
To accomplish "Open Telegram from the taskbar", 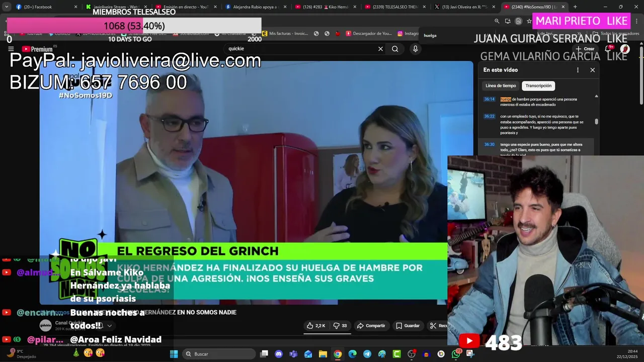I will [x=367, y=354].
